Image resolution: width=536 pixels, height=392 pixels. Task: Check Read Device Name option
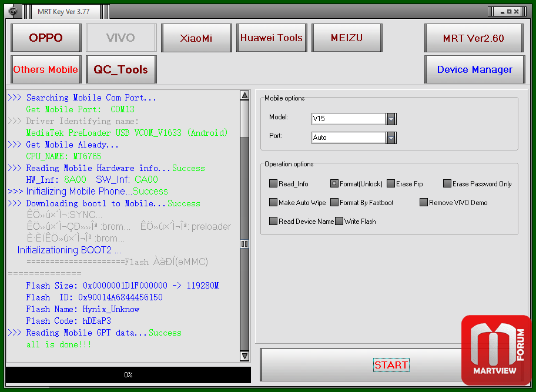pos(273,221)
